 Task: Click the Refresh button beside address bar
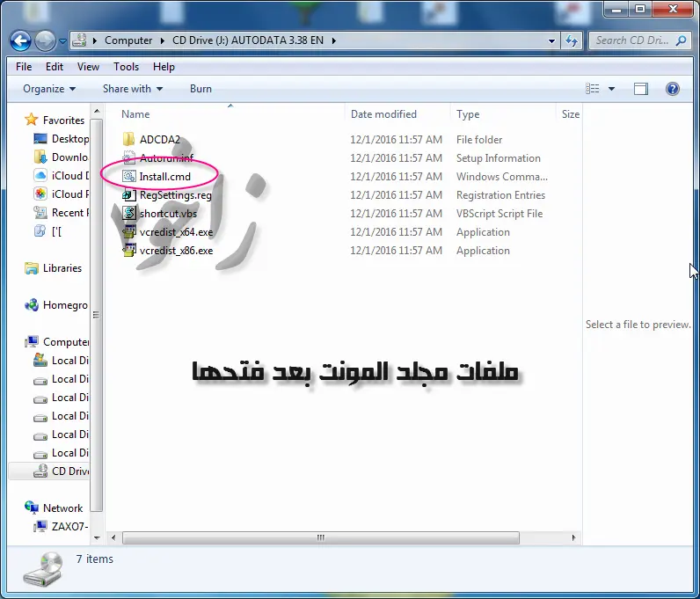click(x=572, y=40)
